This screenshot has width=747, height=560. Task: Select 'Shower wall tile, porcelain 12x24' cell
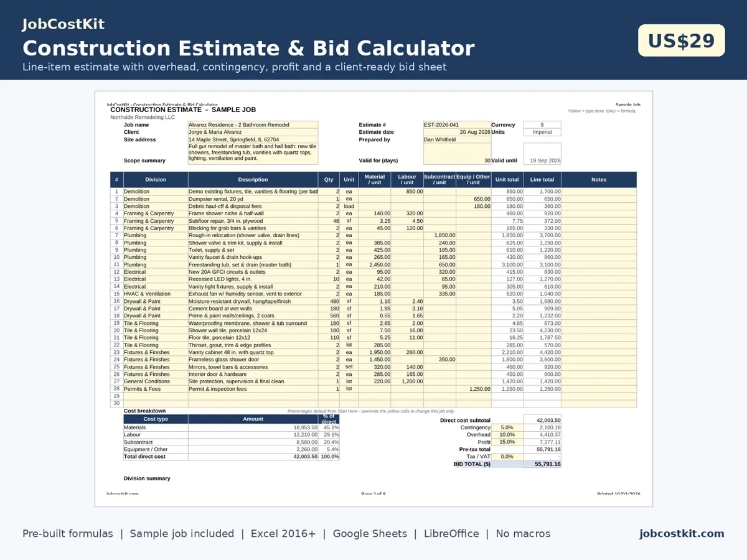[x=253, y=330]
